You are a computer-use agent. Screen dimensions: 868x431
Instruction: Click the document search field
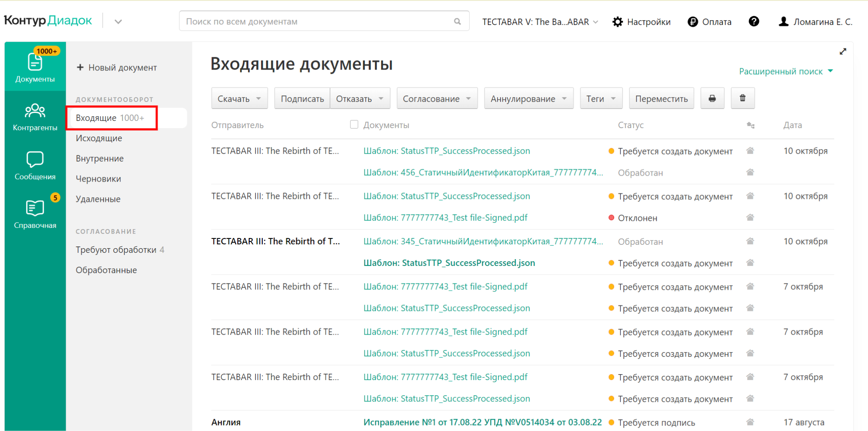pos(318,21)
